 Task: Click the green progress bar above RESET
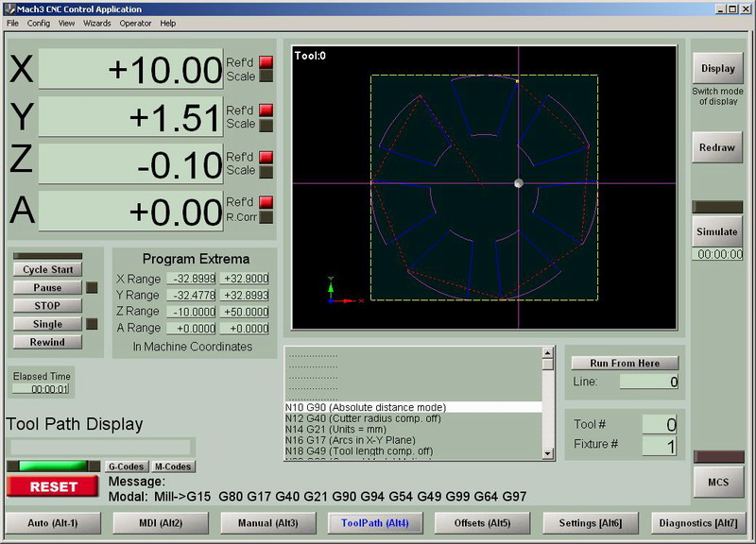[54, 466]
